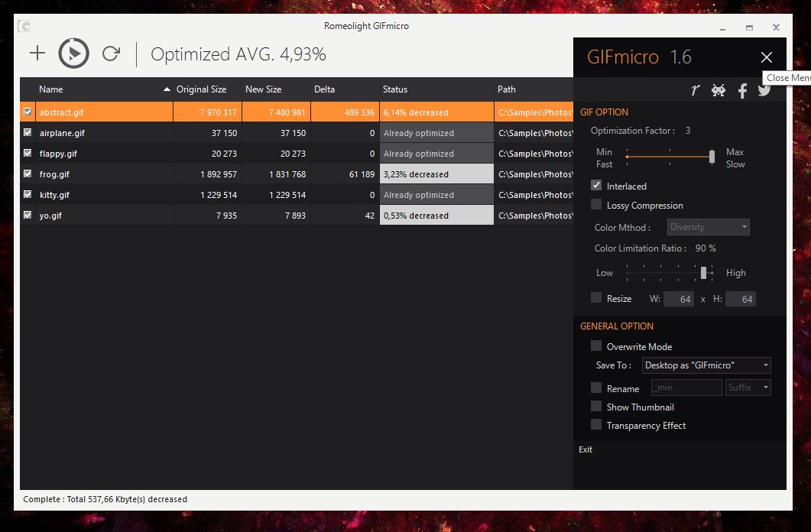Open the Color Method Diversity dropdown
Viewport: 811px width, 532px height.
point(708,227)
